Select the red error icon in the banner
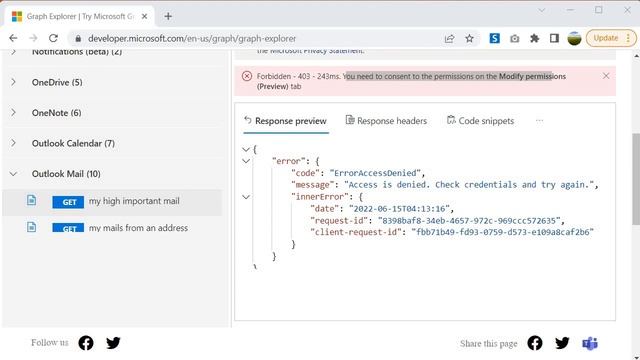The width and height of the screenshot is (640, 360). coord(247,76)
